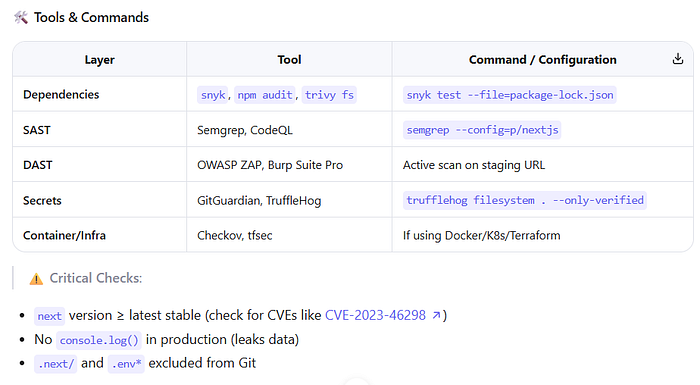Select the SAST row label
Viewport: 700px width, 385px height.
tap(37, 130)
